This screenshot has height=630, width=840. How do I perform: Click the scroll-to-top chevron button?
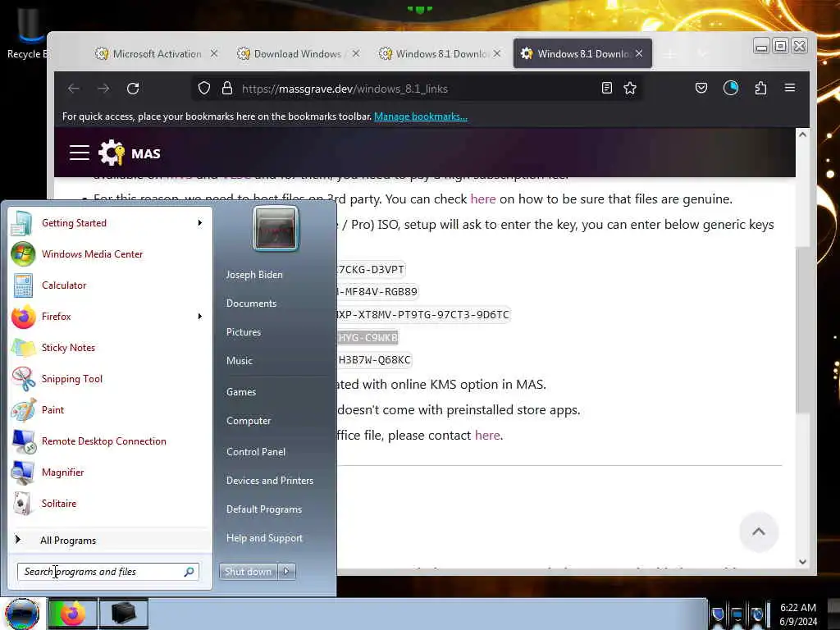[x=759, y=532]
